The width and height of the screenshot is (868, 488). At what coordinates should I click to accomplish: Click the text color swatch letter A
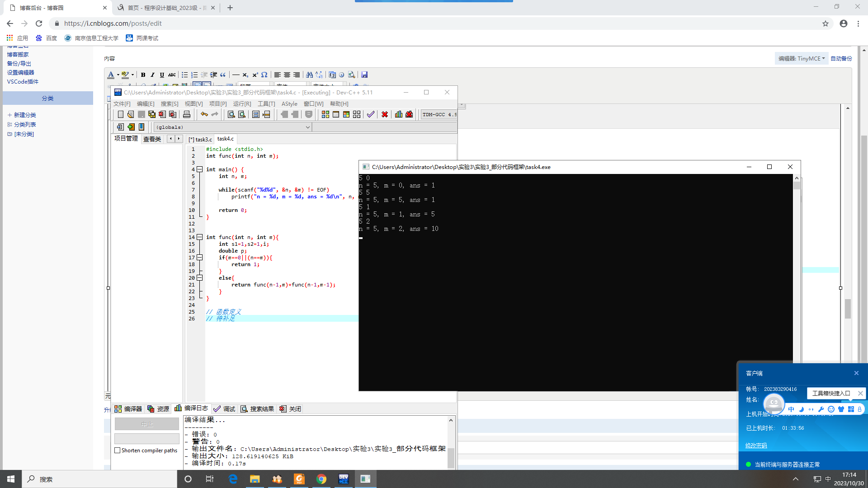111,75
